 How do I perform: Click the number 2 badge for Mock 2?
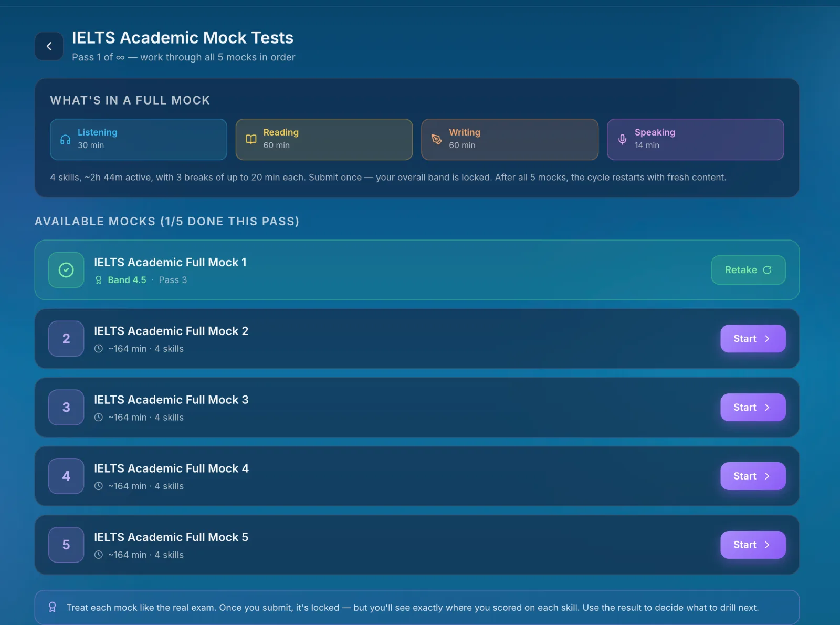click(x=66, y=339)
